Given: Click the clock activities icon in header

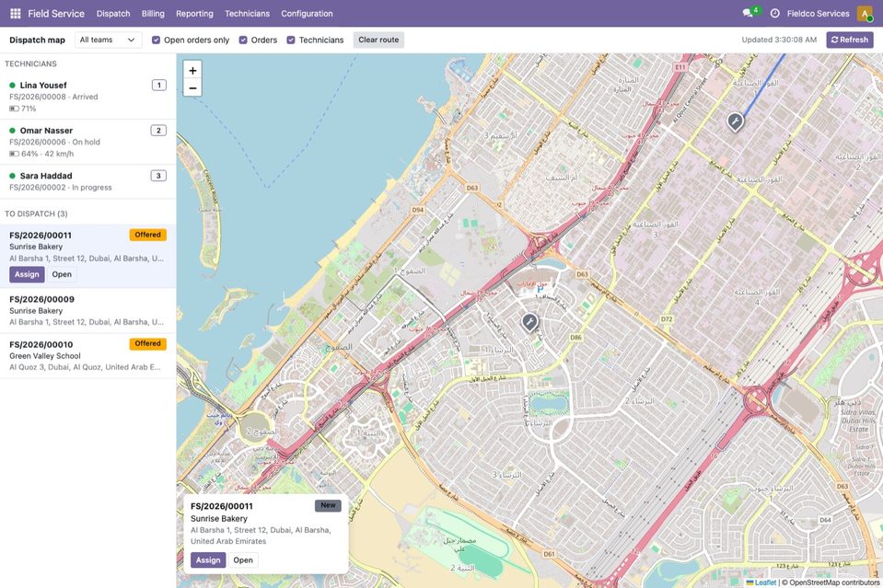Looking at the screenshot, I should point(775,14).
